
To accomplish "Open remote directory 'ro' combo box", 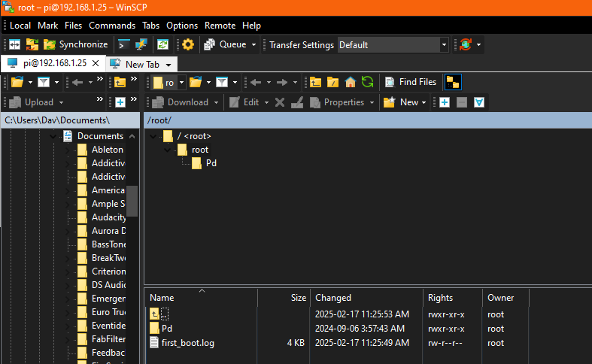I will [168, 82].
